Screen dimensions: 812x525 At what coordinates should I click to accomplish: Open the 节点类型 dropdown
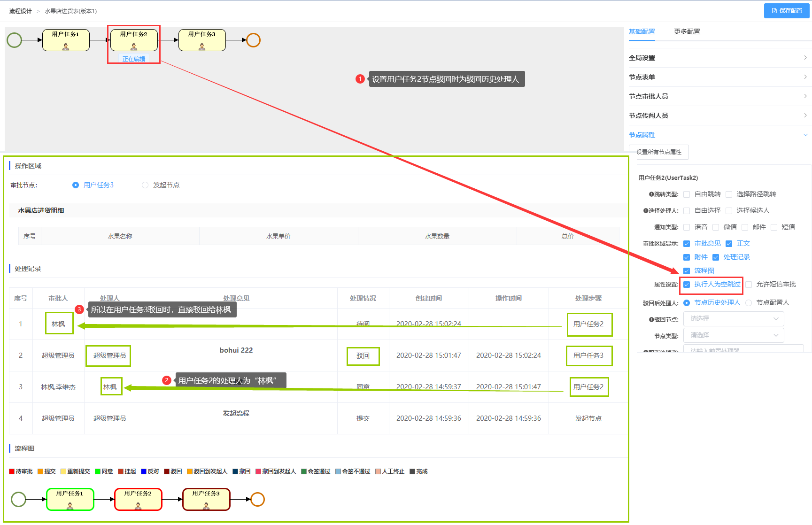734,335
